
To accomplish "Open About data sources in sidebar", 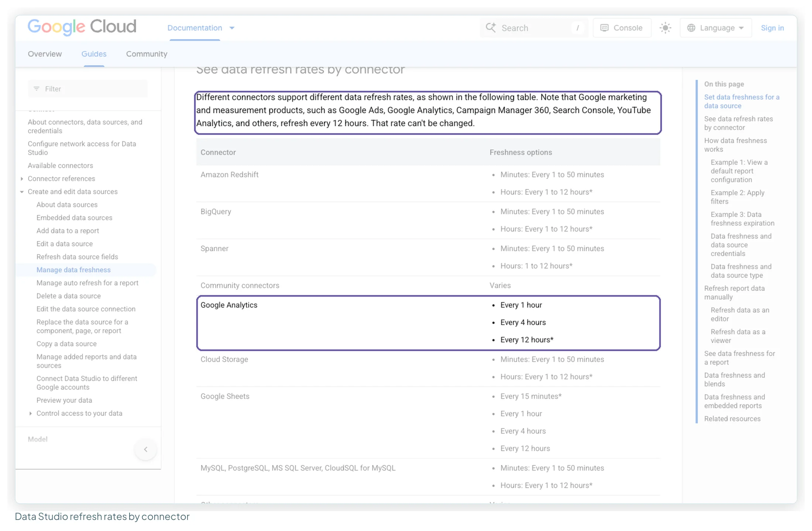I will pos(67,204).
